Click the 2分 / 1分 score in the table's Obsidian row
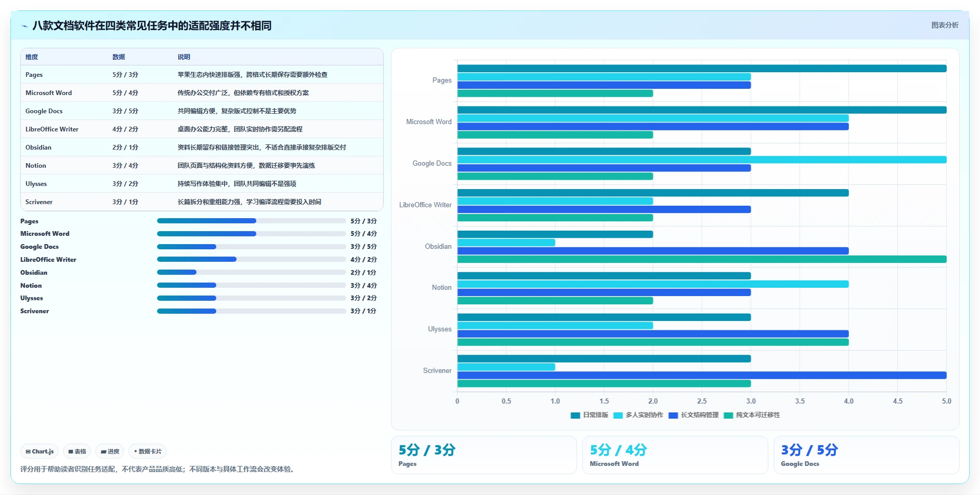This screenshot has width=980, height=495. click(x=125, y=148)
